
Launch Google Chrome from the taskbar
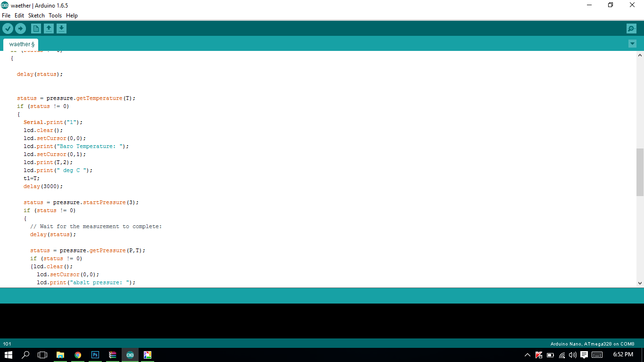click(x=78, y=355)
